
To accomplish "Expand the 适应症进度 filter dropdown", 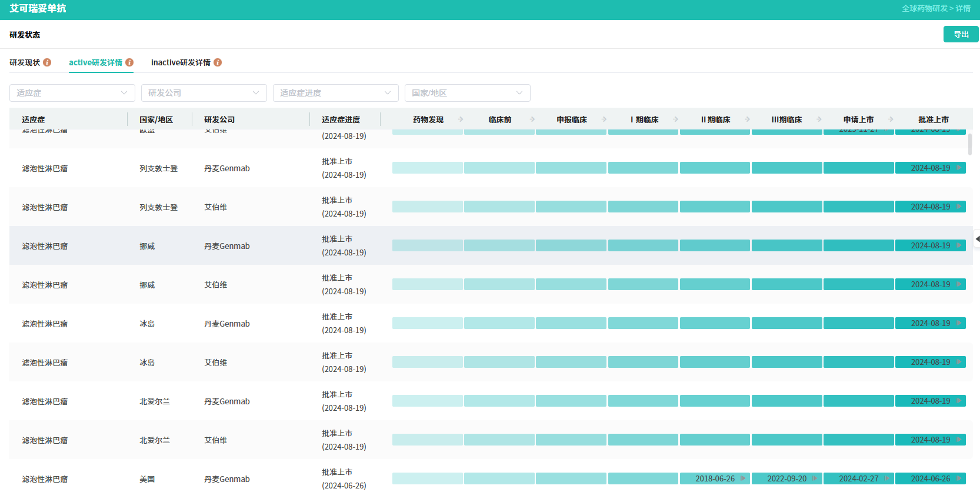I will [336, 93].
